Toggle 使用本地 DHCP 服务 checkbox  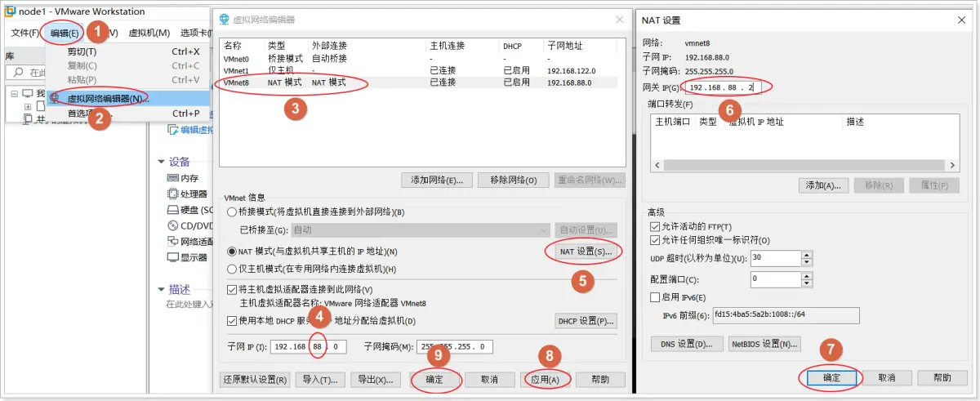coord(232,320)
